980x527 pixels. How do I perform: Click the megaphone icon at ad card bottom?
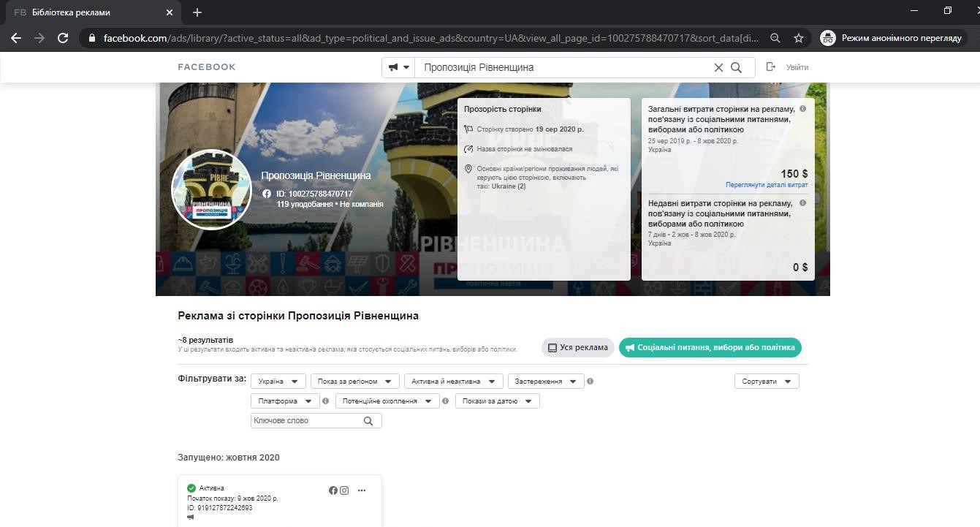[191, 517]
